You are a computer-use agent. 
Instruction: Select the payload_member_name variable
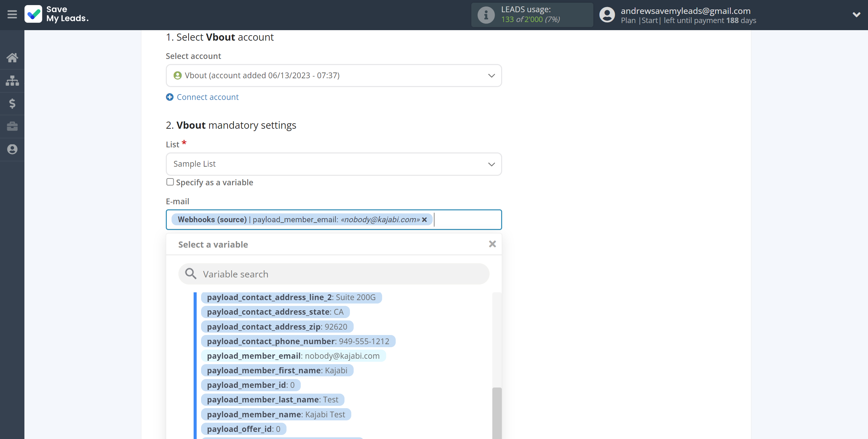276,415
